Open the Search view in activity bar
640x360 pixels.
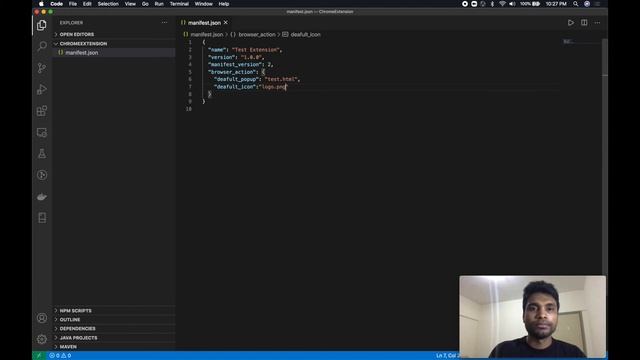(x=42, y=46)
